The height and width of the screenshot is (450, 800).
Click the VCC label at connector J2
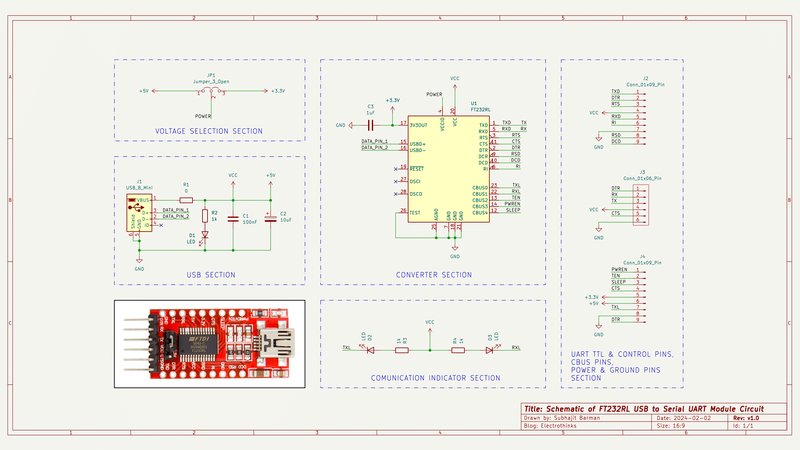coord(594,113)
